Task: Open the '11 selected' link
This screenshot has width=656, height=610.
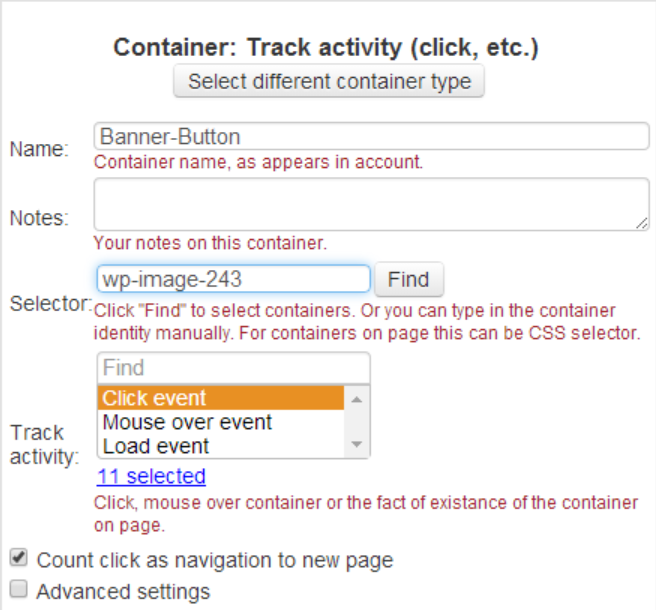Action: [x=151, y=476]
